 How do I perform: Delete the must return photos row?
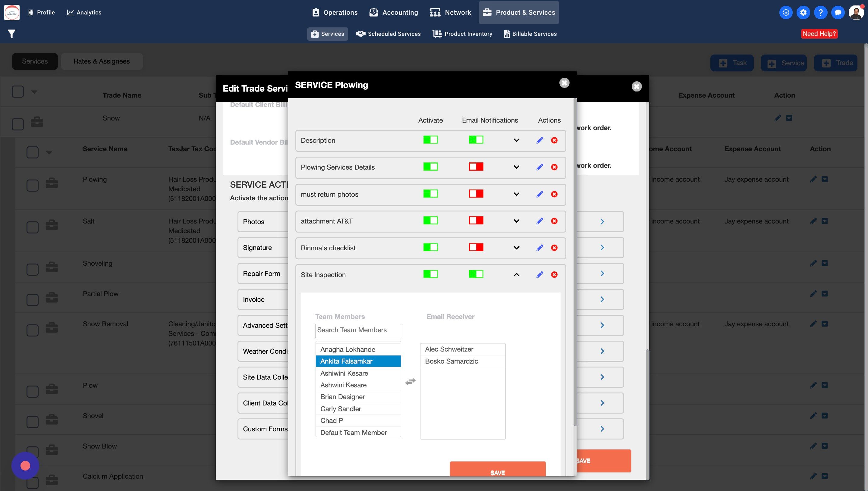[x=554, y=194]
